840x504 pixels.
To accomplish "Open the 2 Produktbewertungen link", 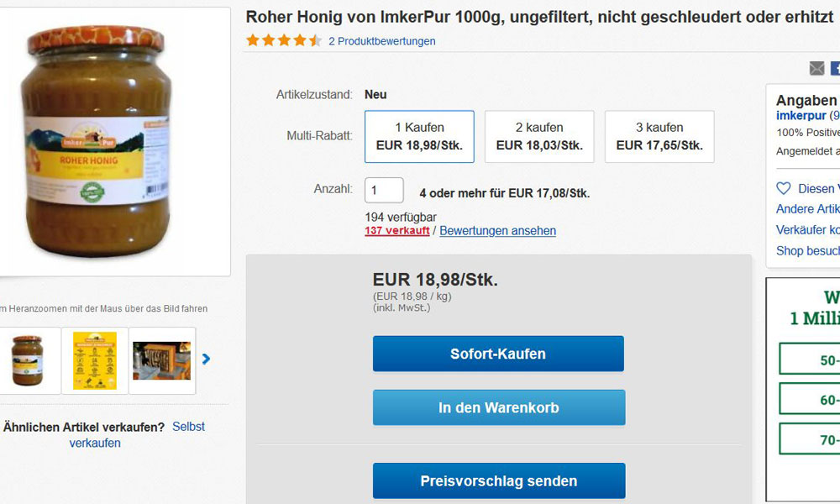I will click(x=382, y=41).
